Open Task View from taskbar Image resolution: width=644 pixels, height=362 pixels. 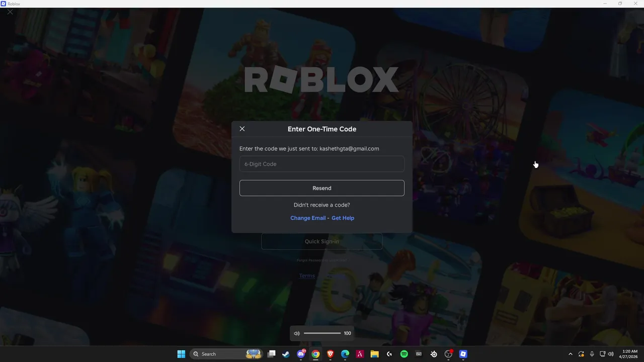(272, 354)
